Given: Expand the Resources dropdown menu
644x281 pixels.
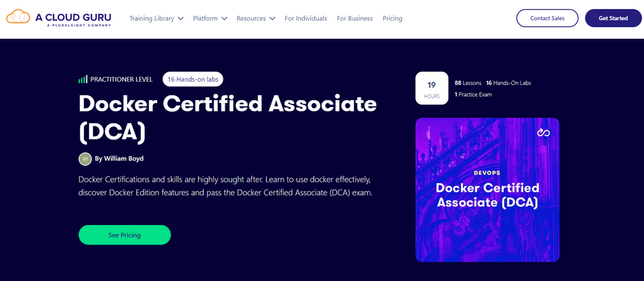Looking at the screenshot, I should [x=256, y=19].
